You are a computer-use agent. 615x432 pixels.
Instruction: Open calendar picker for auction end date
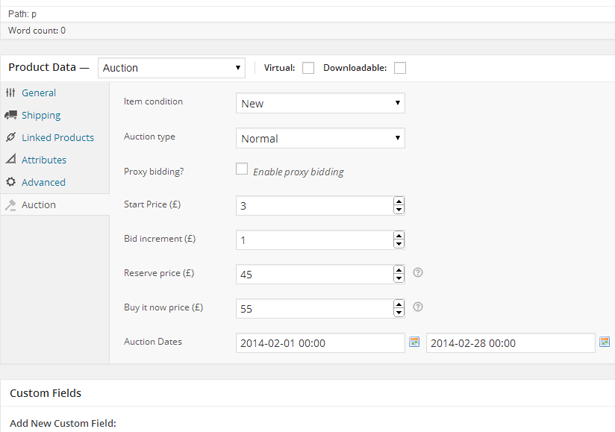[x=604, y=342]
